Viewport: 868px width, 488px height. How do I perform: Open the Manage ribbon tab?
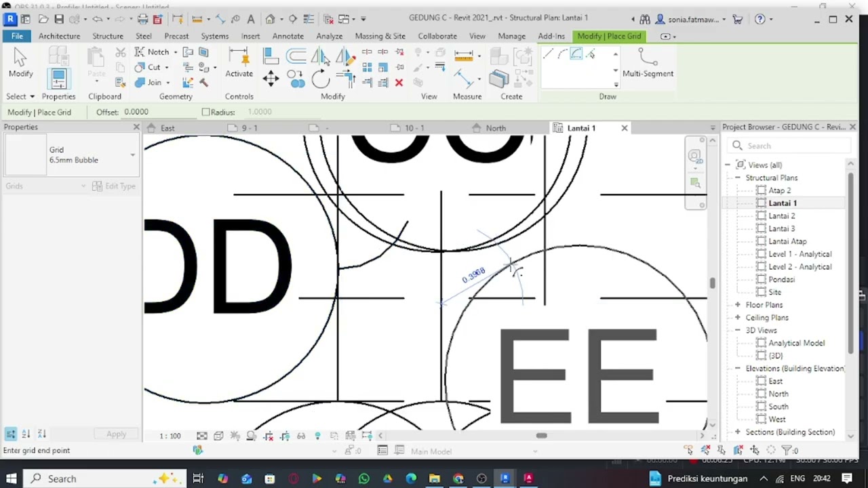tap(511, 36)
